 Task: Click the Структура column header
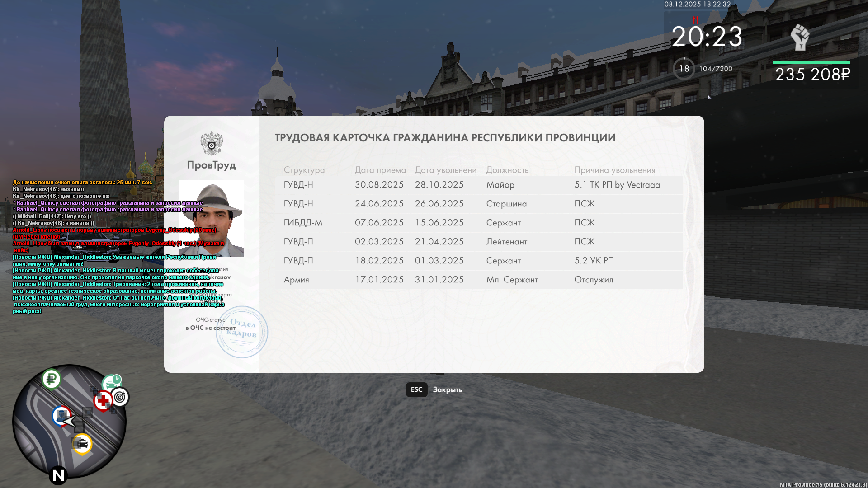click(x=304, y=170)
